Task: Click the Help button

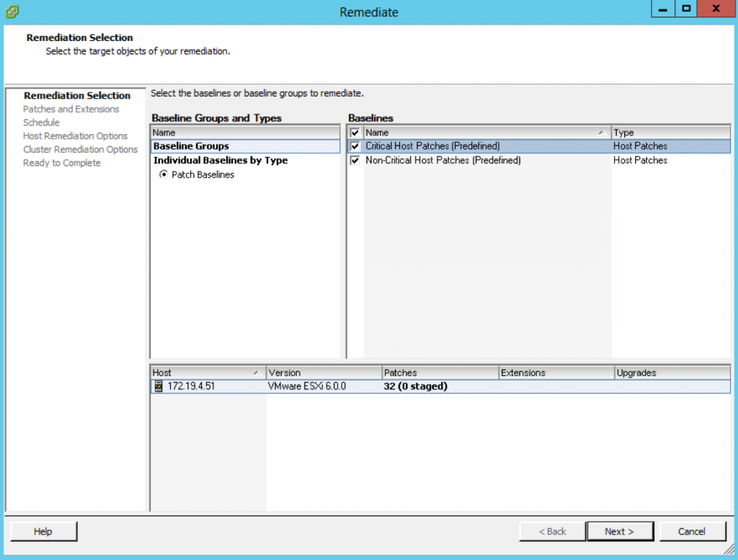Action: 43,531
